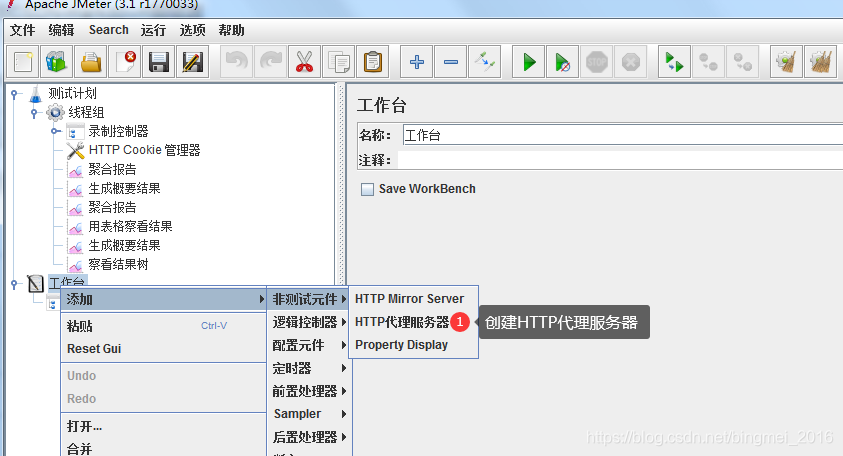Open the Search menu
The image size is (843, 456).
(109, 30)
